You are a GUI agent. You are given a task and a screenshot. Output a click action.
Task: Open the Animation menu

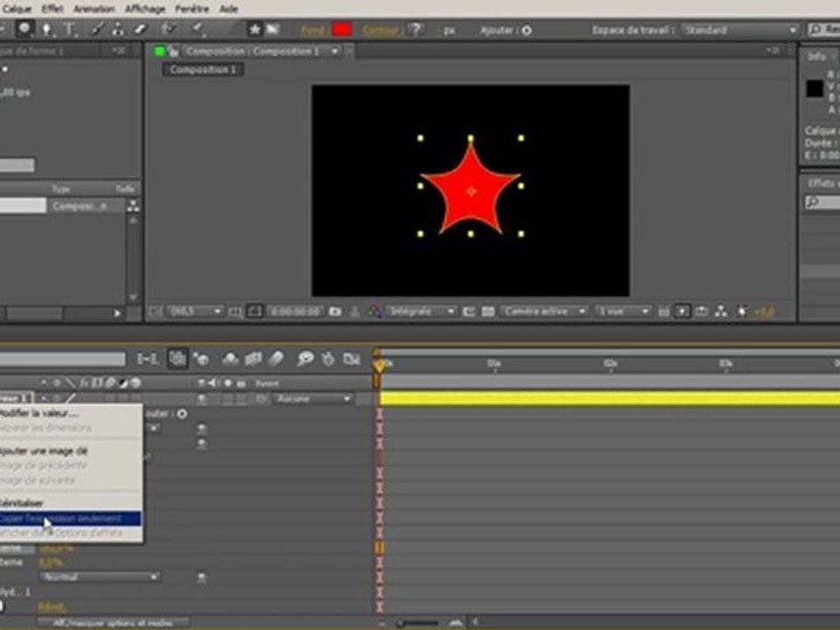pos(94,9)
